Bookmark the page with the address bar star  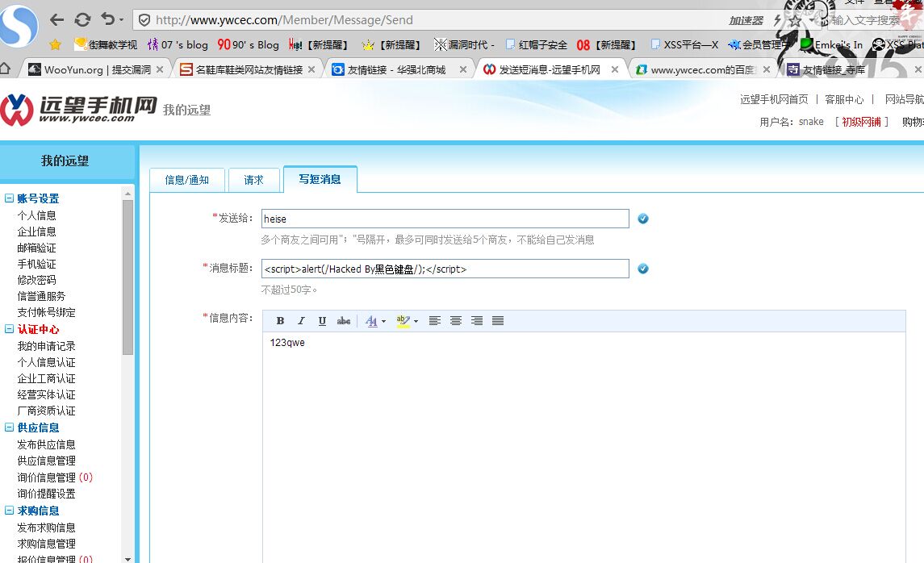[x=795, y=21]
